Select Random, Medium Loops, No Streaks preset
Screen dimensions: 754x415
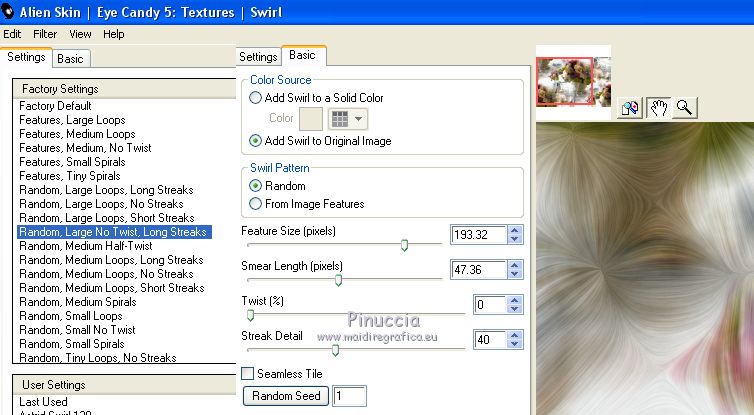tap(106, 274)
